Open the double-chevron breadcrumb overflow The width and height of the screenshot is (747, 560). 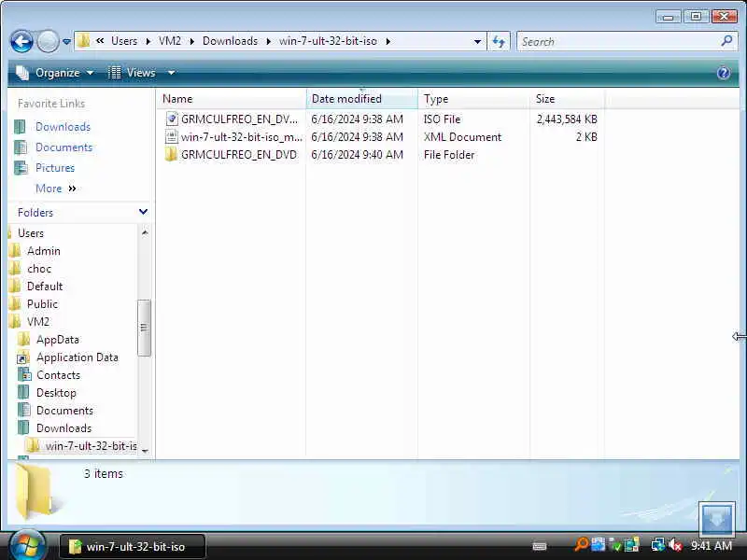[100, 41]
